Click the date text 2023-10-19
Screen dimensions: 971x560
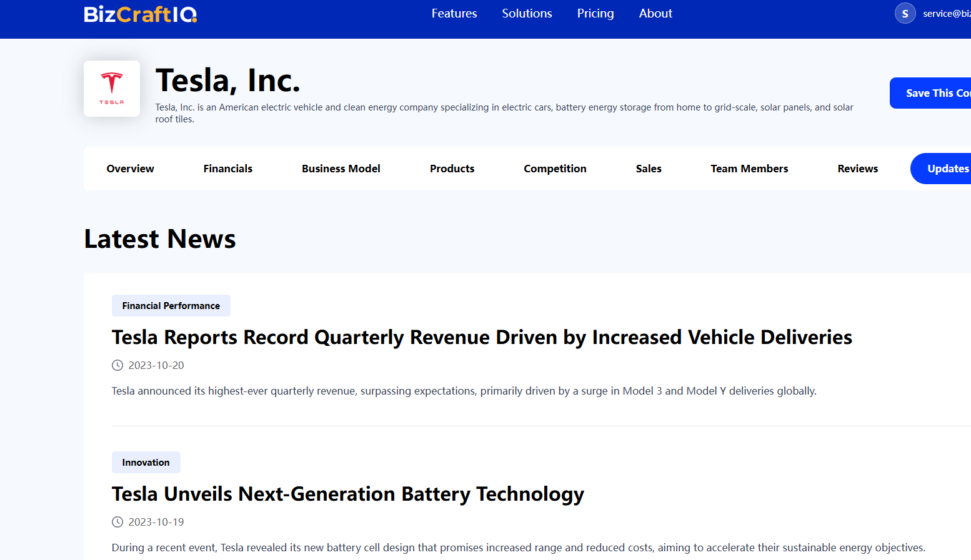click(x=156, y=522)
